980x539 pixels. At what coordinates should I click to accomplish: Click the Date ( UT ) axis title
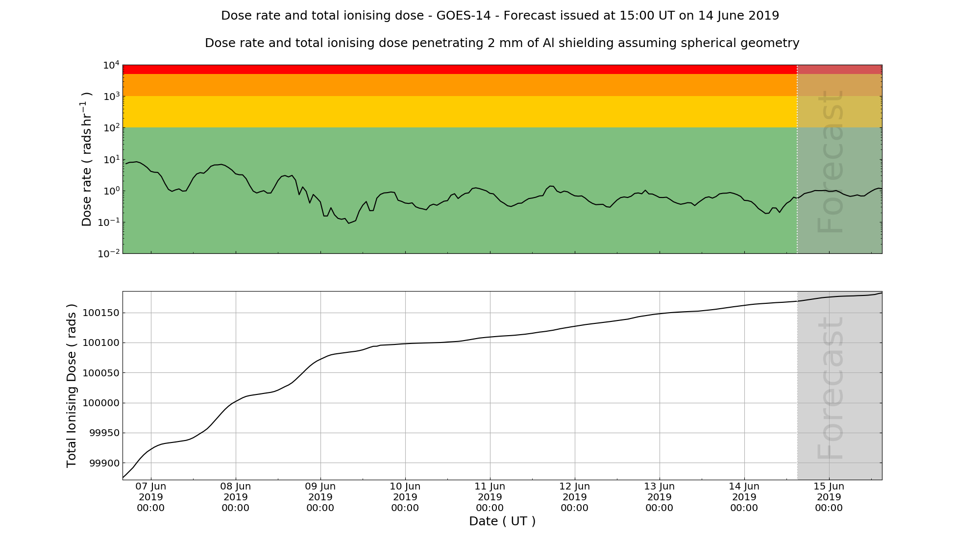(x=502, y=521)
